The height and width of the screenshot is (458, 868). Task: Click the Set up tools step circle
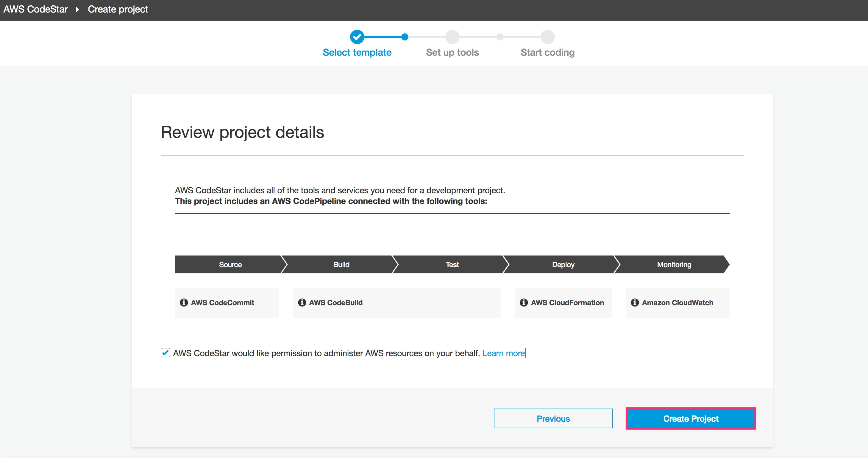coord(452,37)
